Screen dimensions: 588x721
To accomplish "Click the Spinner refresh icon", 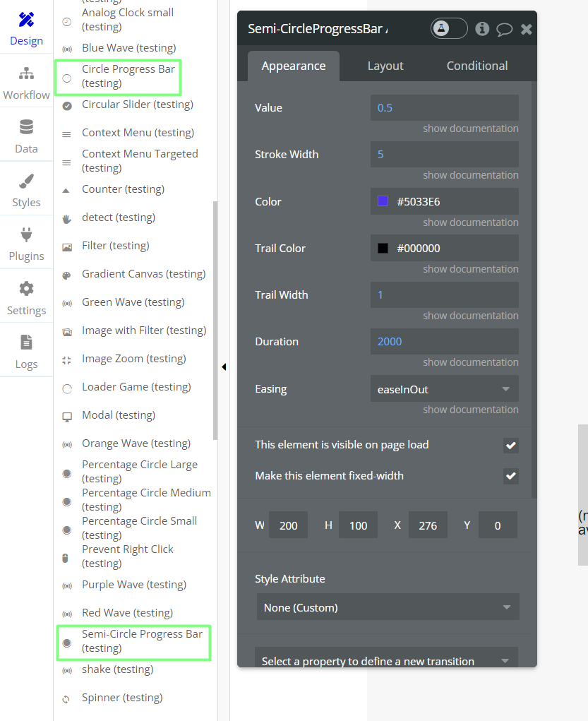I will [66, 699].
